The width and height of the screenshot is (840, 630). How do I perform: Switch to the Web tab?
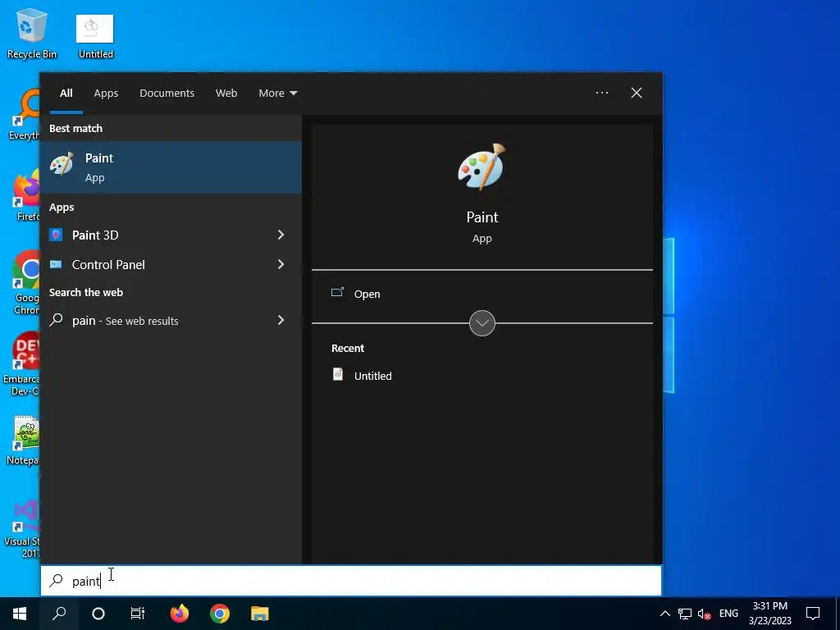[226, 94]
